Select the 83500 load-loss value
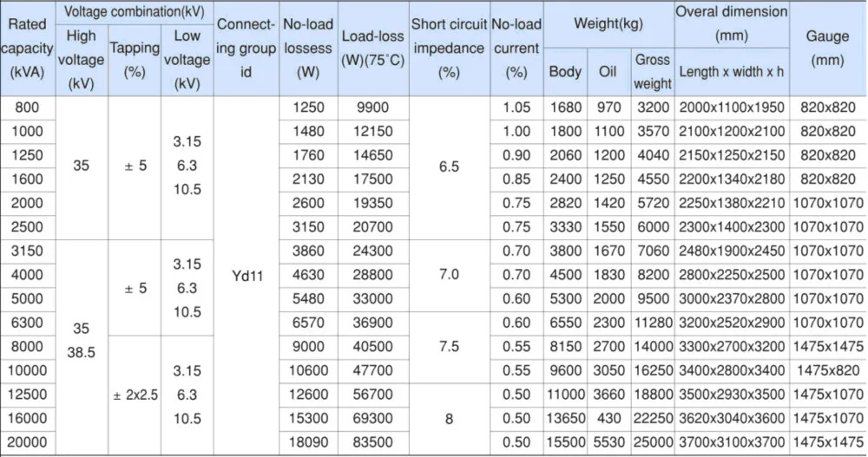Viewport: 868px width, 457px height. (x=373, y=441)
